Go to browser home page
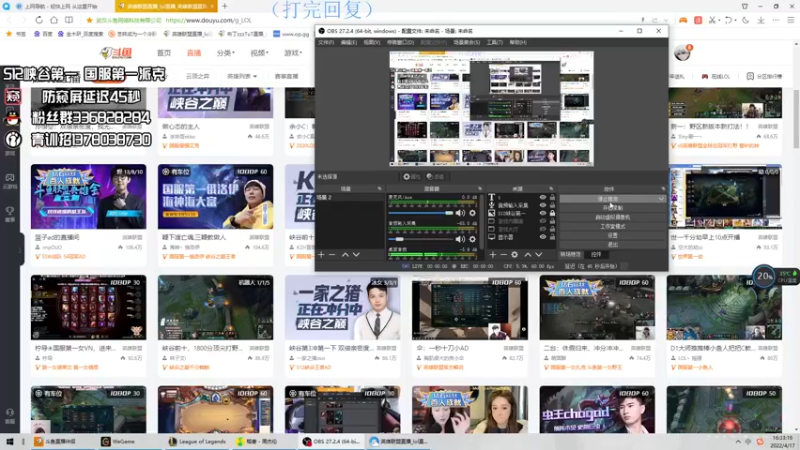800x450 pixels. click(x=54, y=20)
